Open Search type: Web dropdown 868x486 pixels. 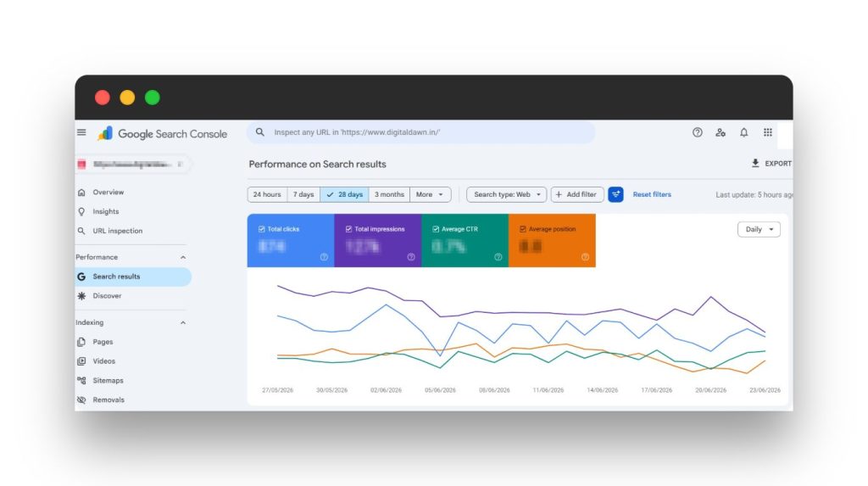point(507,194)
